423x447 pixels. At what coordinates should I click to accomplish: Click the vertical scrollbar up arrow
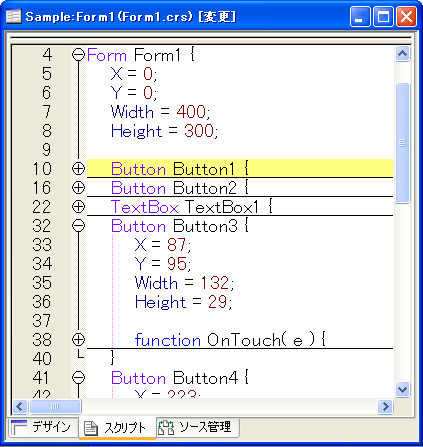pos(402,54)
